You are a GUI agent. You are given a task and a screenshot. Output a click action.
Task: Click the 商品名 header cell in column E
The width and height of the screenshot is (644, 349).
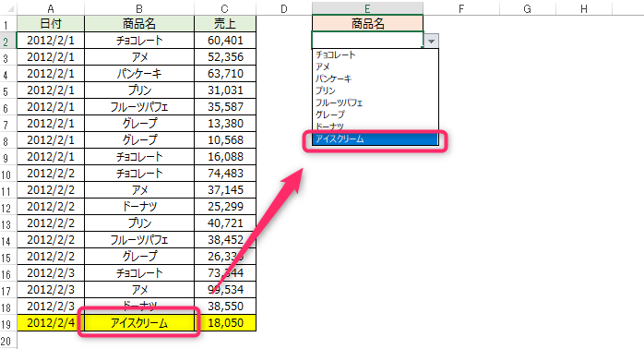pyautogui.click(x=367, y=24)
